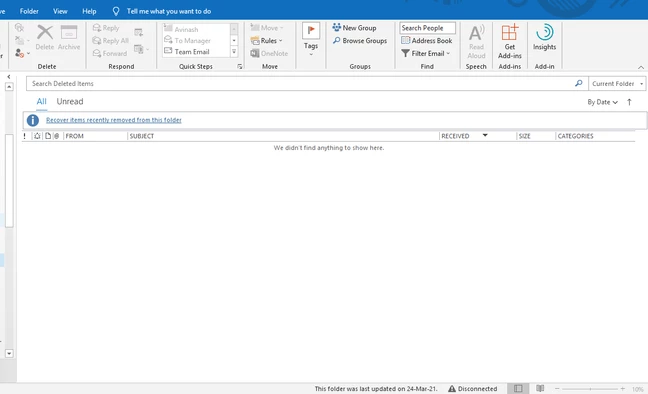
Task: Open the Current Folder scope dropdown
Action: 617,84
